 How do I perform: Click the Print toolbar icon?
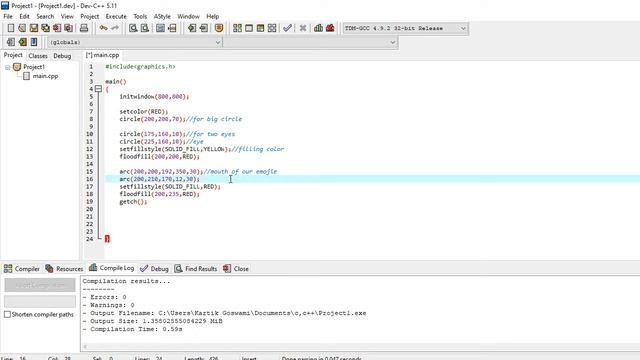[x=84, y=28]
